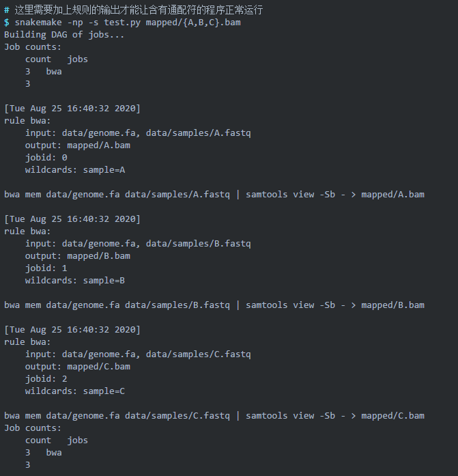Click the 'output: mapped/C.bam' line
This screenshot has width=458, height=476.
tap(78, 367)
